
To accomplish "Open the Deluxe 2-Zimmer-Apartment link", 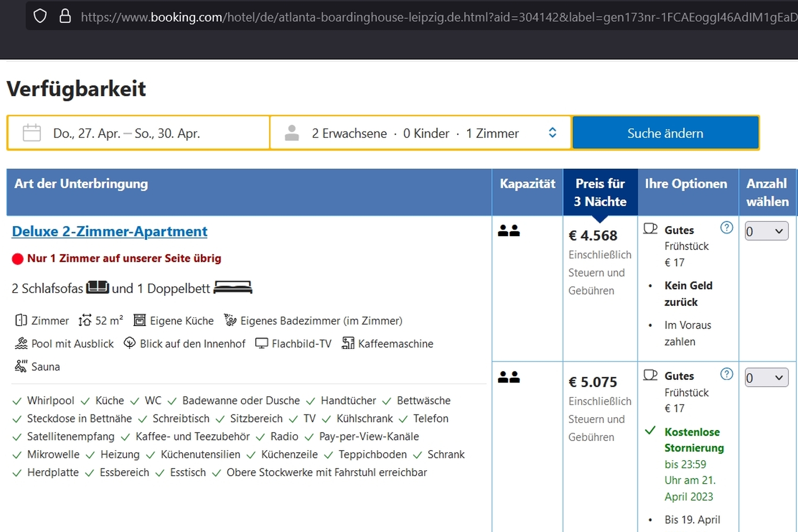I will [x=110, y=231].
